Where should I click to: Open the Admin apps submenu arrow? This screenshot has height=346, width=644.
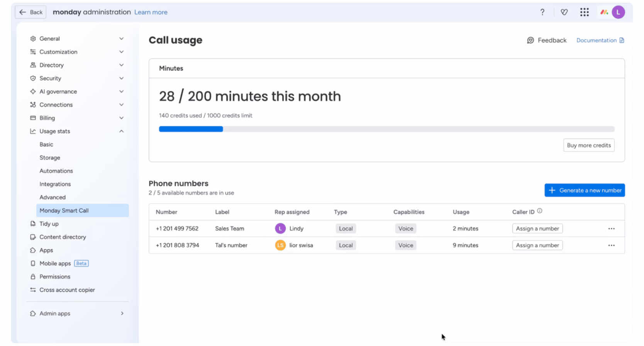pos(122,314)
